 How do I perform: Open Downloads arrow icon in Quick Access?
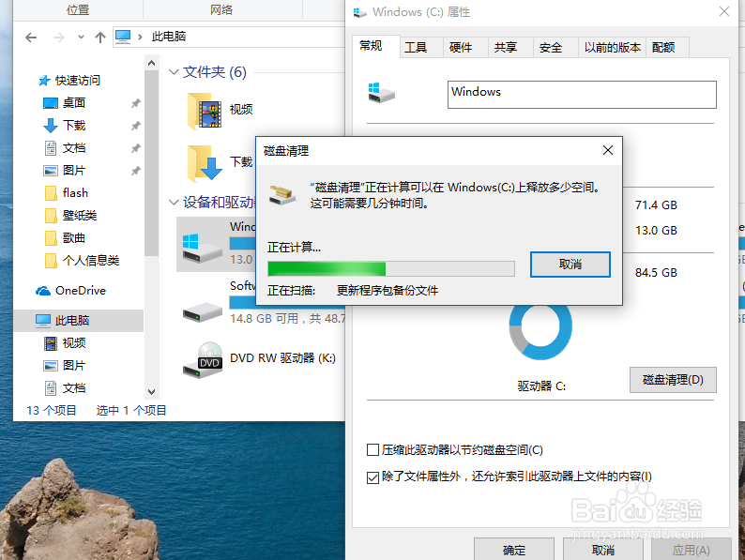[x=51, y=126]
